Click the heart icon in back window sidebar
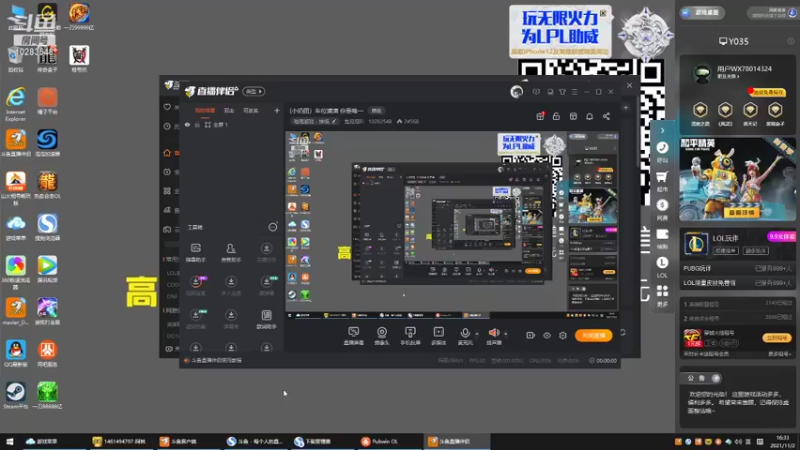The width and height of the screenshot is (800, 450). point(167,107)
